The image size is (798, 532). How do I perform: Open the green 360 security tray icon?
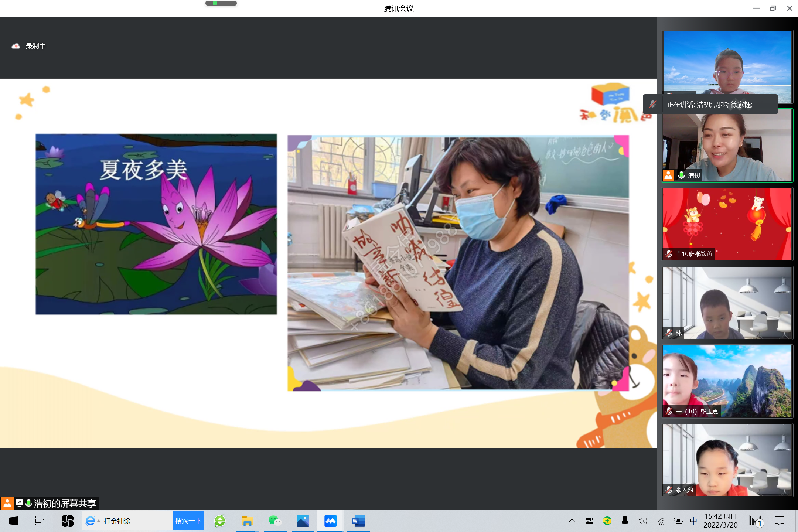click(607, 521)
